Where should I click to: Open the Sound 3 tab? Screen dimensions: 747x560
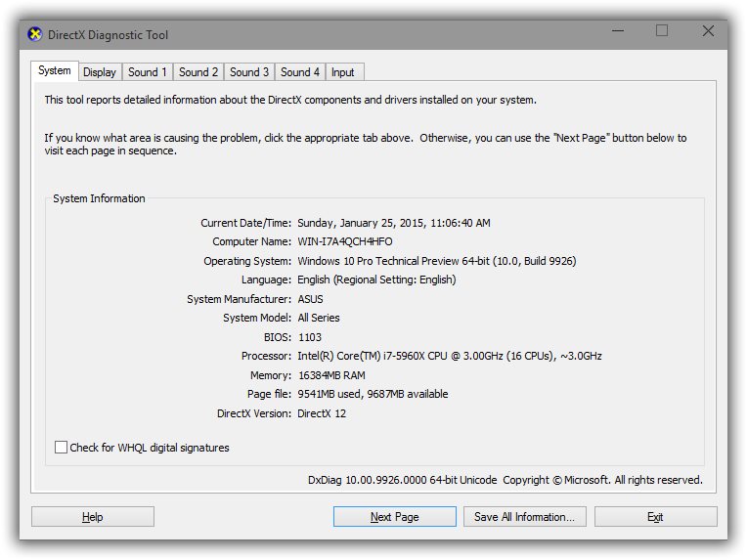(x=249, y=72)
